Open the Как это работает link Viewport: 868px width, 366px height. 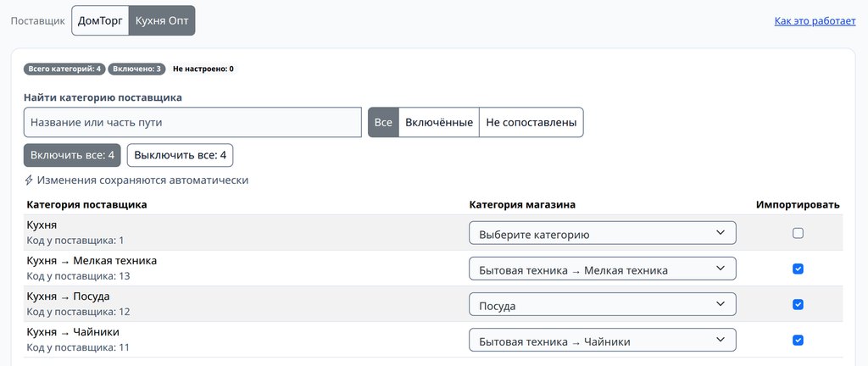(815, 21)
